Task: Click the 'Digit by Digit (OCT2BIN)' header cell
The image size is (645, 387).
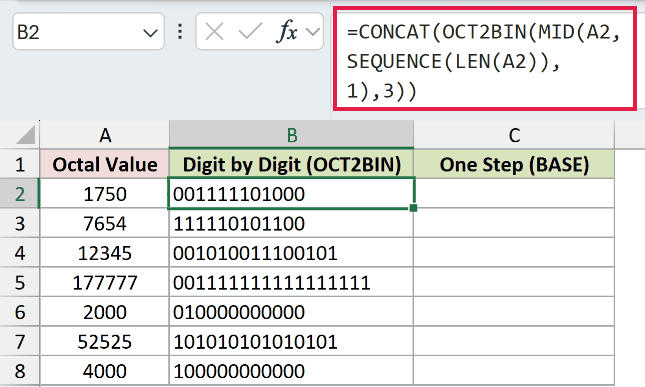Action: [291, 165]
